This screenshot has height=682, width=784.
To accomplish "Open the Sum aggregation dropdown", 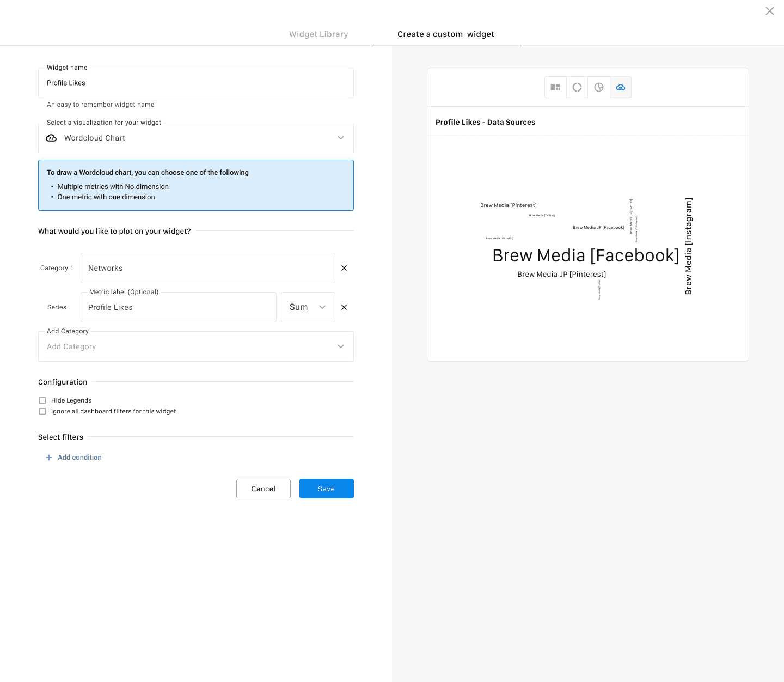I will (308, 307).
